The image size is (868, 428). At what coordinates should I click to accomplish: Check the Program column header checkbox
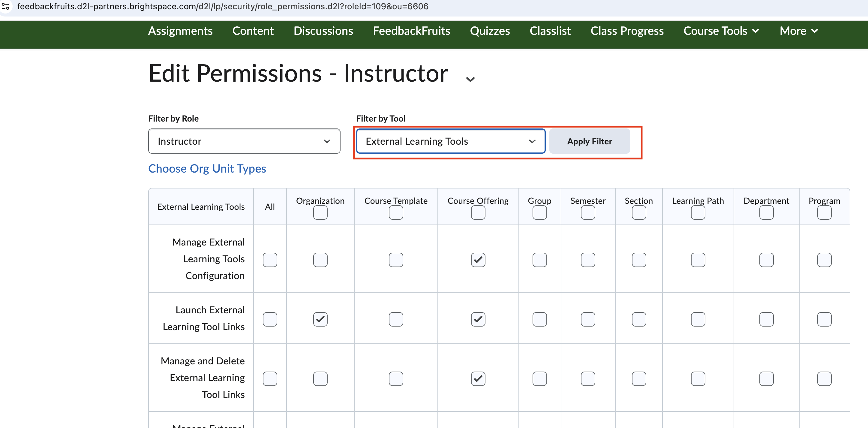coord(824,212)
